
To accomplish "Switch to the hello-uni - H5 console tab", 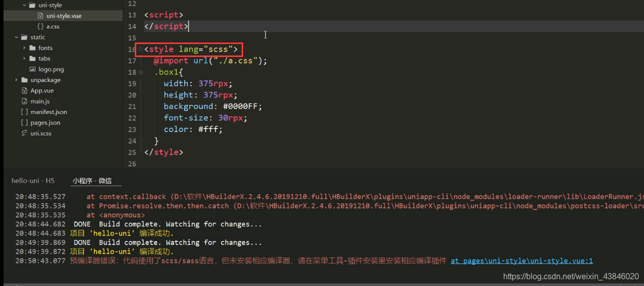I will click(33, 180).
